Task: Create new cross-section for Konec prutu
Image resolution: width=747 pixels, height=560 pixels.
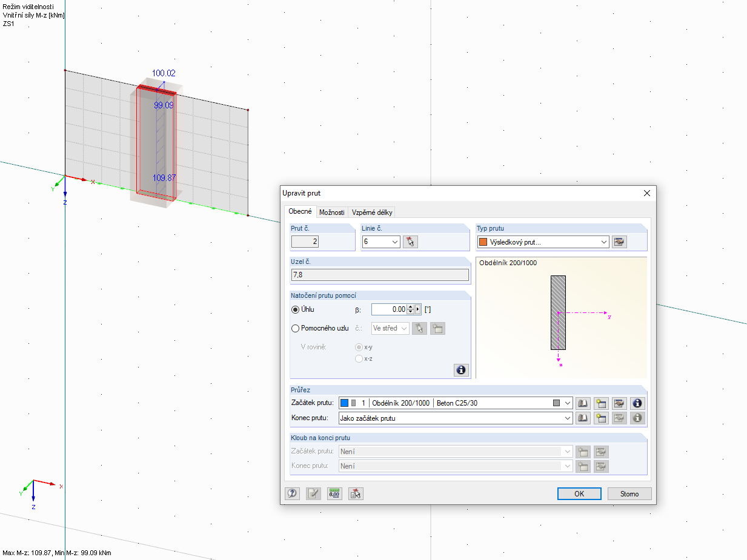Action: pyautogui.click(x=601, y=418)
